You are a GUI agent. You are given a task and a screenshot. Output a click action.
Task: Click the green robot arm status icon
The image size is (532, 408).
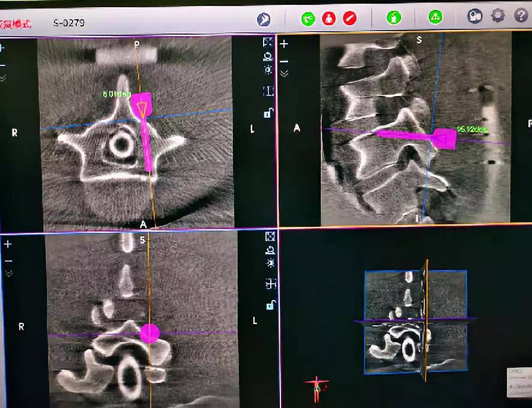point(308,19)
